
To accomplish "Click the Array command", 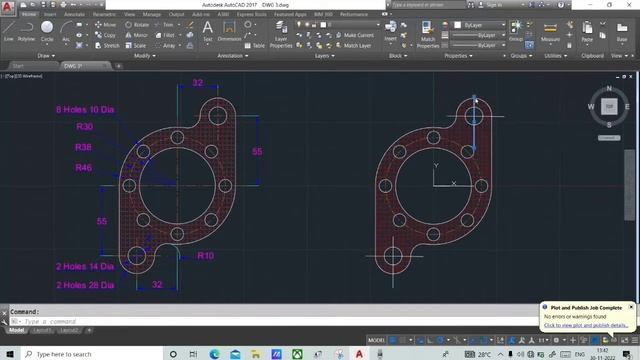I will click(x=166, y=46).
